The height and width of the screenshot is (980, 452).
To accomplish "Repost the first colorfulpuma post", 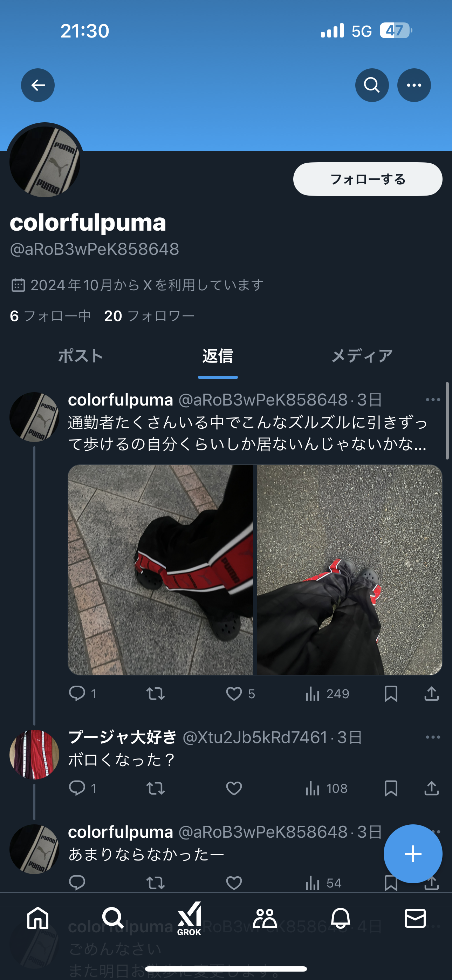I will coord(156,694).
